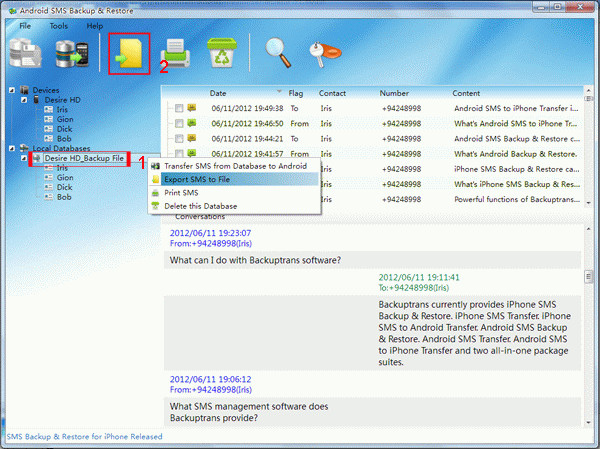Select the Devices root node in tree

[x=46, y=90]
